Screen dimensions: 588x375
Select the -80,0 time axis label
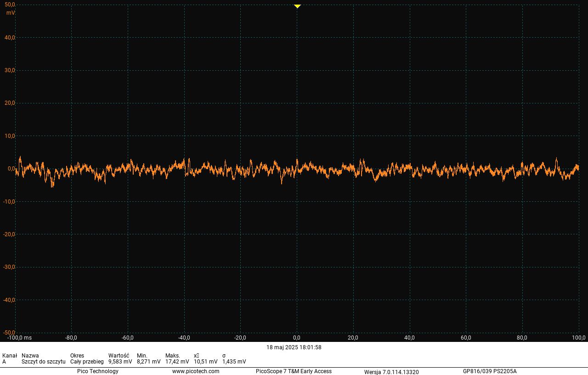click(x=71, y=338)
